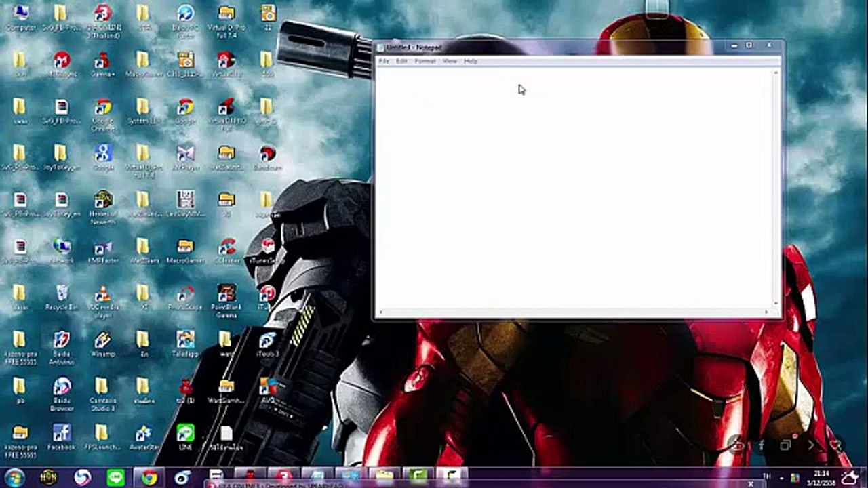Click the Chrome icon in the taskbar
868x488 pixels.
[149, 478]
